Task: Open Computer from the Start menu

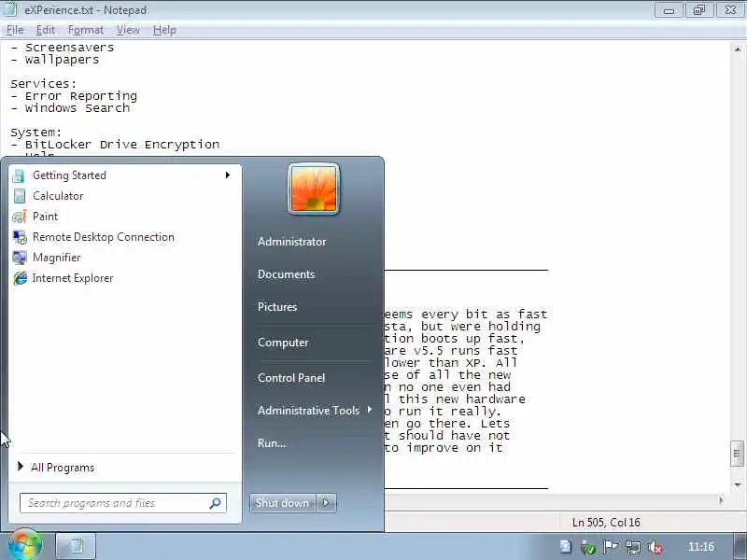Action: (283, 343)
